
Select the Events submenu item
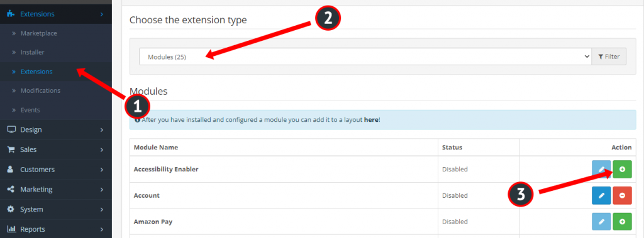point(30,110)
